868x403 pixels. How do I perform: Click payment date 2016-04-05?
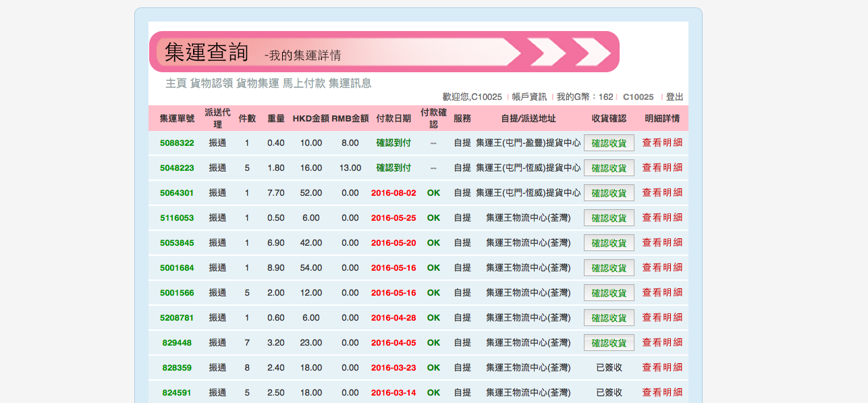[394, 343]
